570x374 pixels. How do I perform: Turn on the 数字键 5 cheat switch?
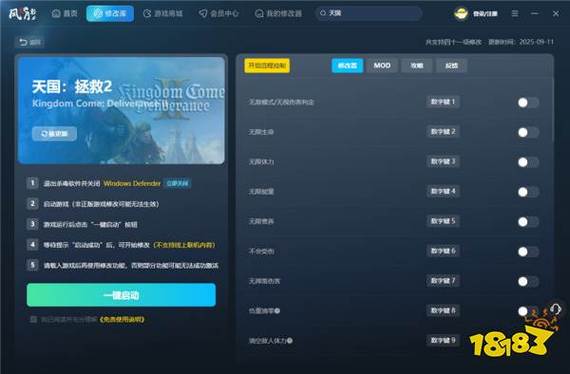pyautogui.click(x=528, y=222)
